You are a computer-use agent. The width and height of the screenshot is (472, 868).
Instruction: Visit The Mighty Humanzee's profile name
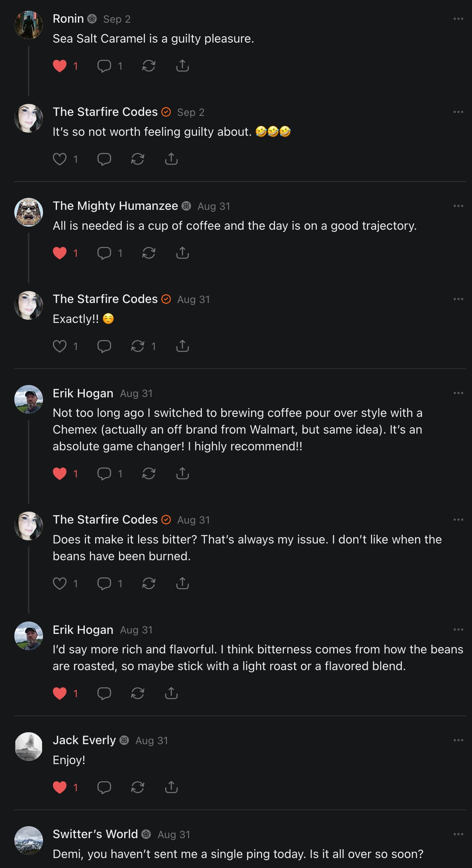point(115,206)
